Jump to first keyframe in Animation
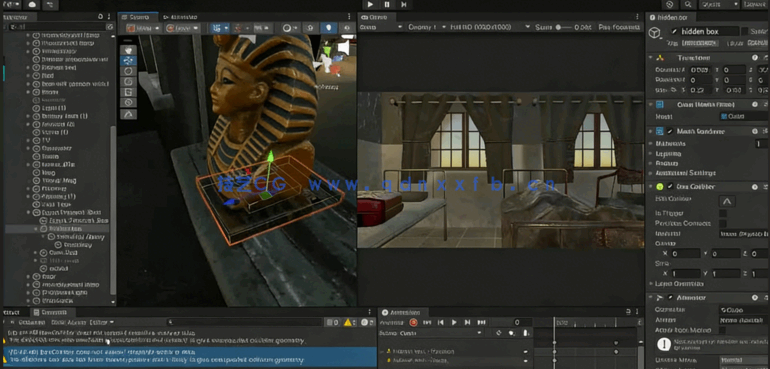Screen dimensions: 770x369 coord(427,322)
